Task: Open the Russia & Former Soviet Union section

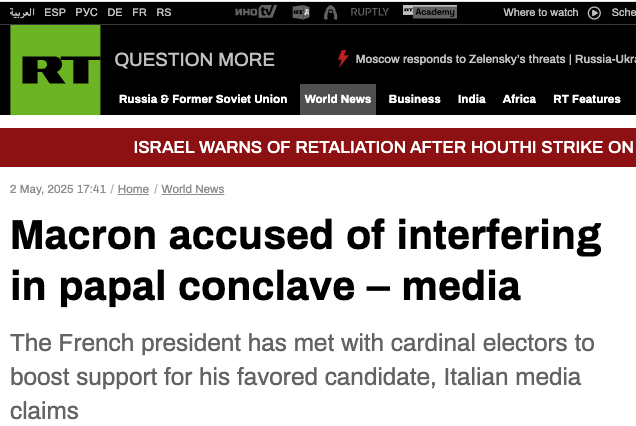Action: pyautogui.click(x=203, y=99)
